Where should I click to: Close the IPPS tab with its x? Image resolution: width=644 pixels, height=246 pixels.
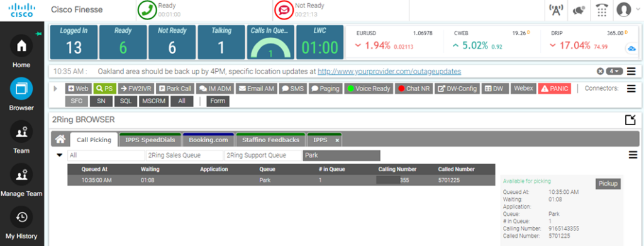(337, 140)
